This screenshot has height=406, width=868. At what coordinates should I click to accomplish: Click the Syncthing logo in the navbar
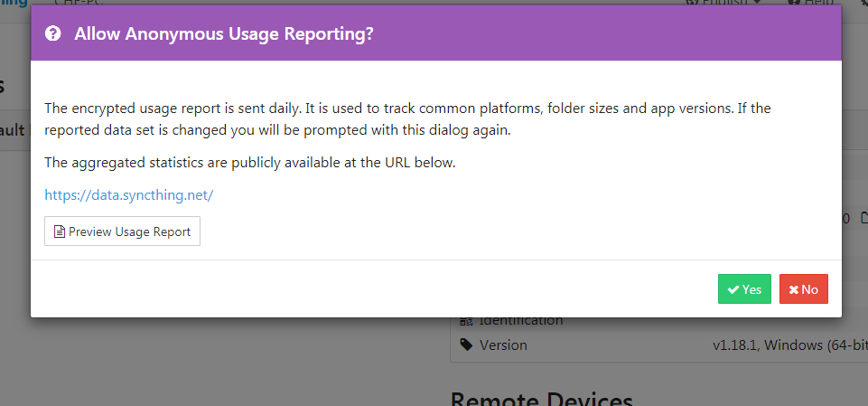pos(13,3)
